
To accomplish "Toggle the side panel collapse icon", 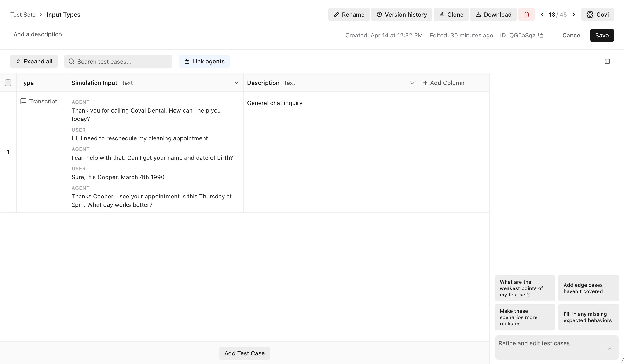I will [607, 61].
